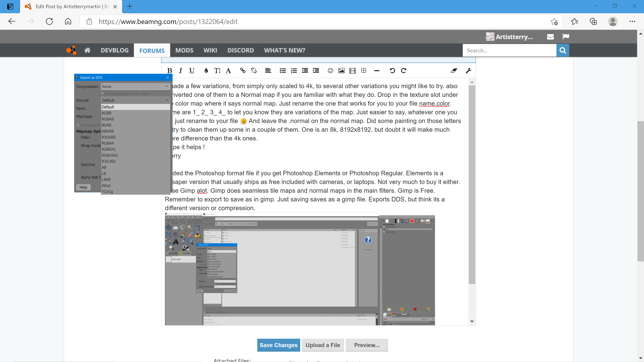Refresh the browser page
The width and height of the screenshot is (644, 362).
coord(49,21)
